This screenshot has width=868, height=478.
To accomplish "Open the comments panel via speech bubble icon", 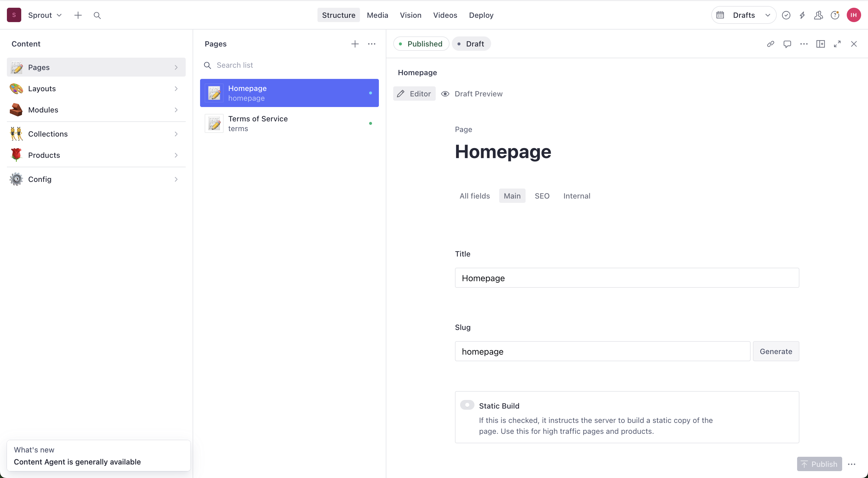I will (787, 44).
